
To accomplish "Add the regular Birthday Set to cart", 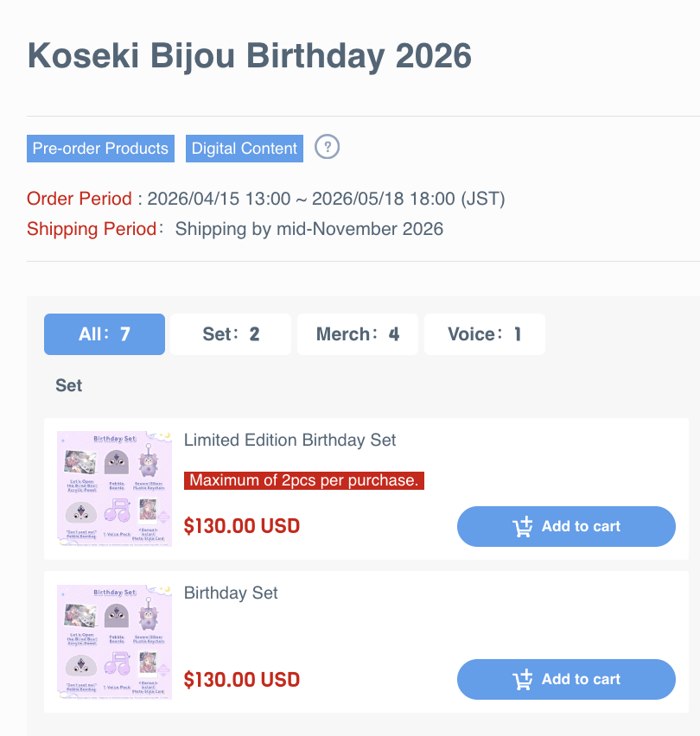I will tap(566, 680).
